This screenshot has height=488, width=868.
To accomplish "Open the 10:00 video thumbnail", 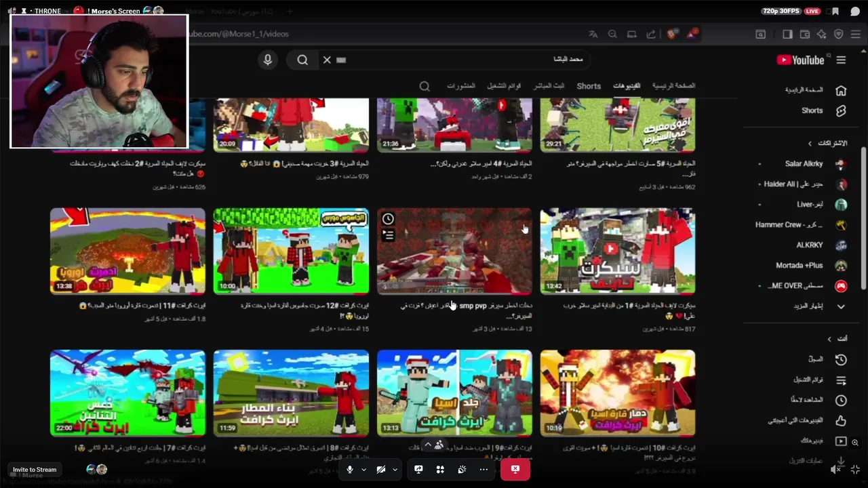I will coord(291,251).
